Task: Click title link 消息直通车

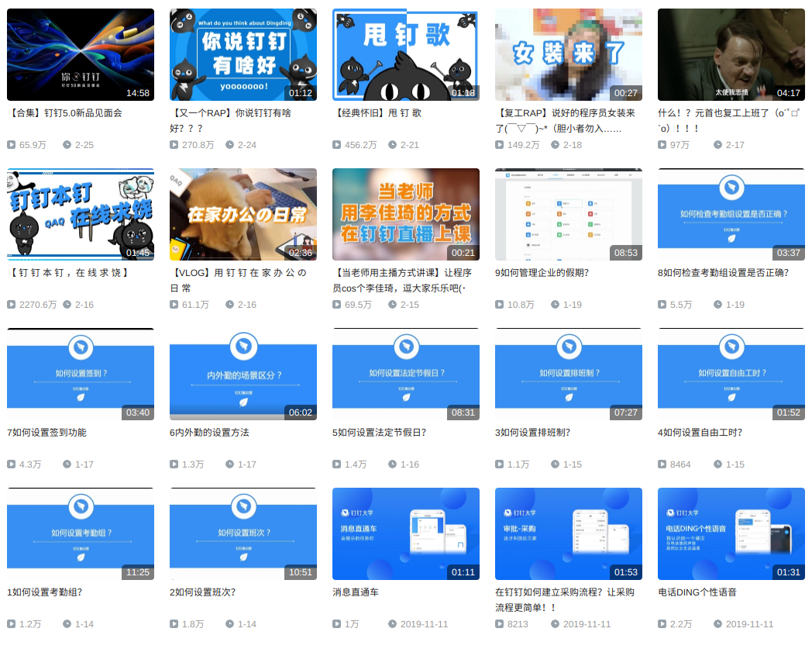Action: (x=355, y=592)
